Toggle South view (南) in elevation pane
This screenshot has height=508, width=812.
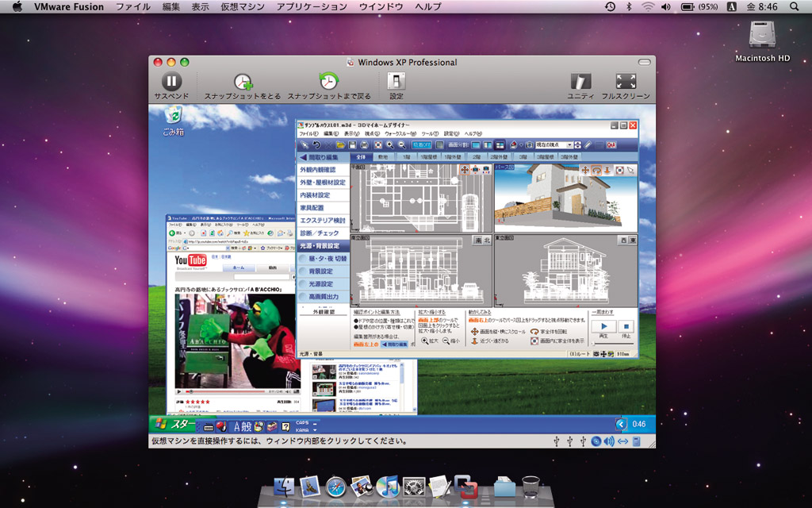point(478,240)
